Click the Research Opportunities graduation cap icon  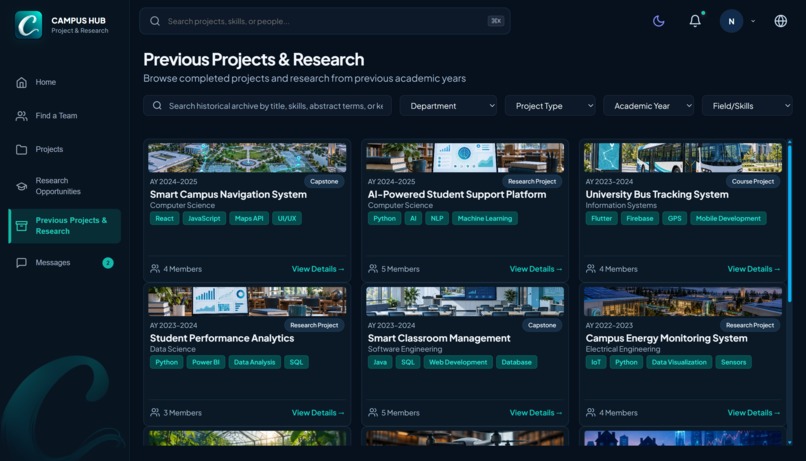pyautogui.click(x=22, y=186)
